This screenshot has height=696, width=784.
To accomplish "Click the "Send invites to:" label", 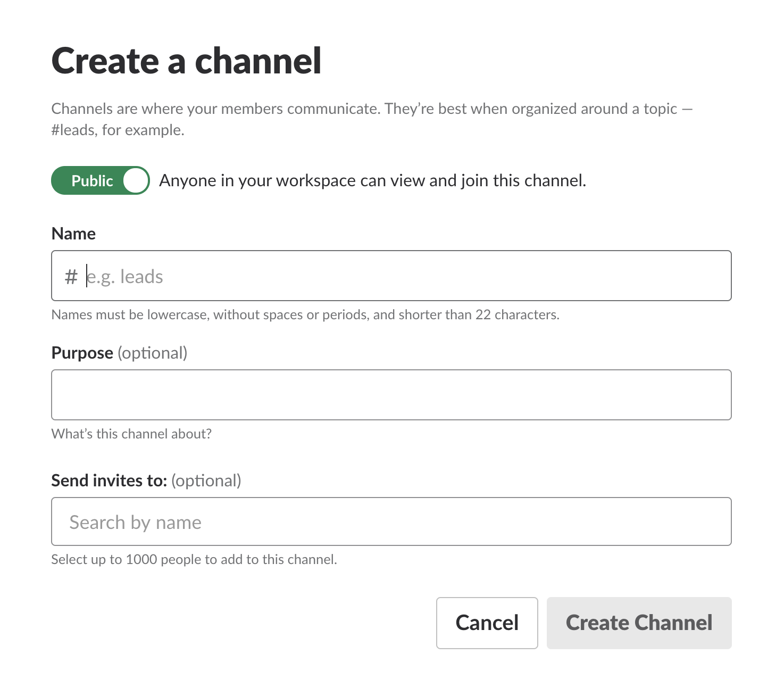I will coord(109,480).
